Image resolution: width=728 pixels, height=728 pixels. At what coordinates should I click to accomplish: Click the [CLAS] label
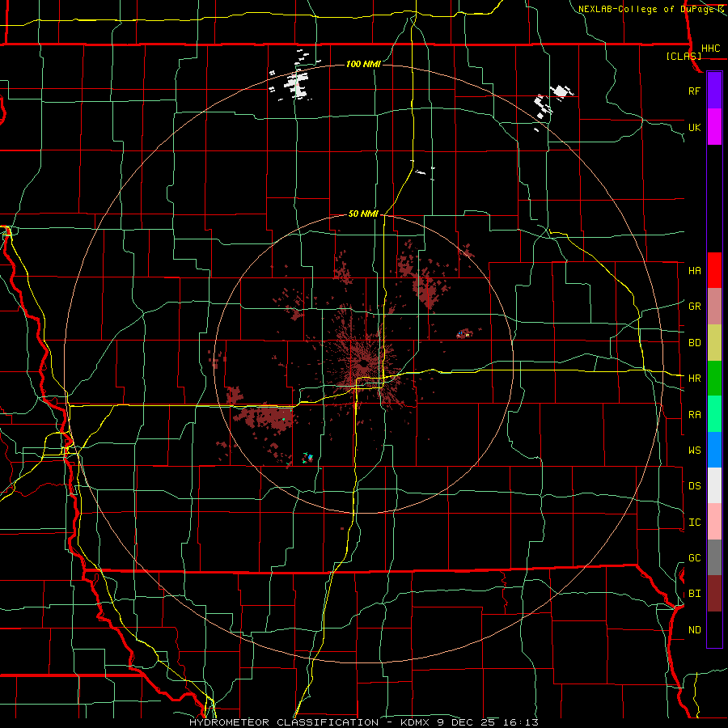click(x=684, y=56)
